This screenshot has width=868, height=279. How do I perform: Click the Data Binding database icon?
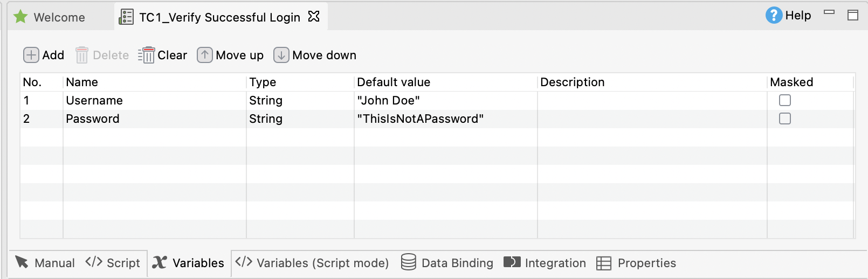[409, 262]
